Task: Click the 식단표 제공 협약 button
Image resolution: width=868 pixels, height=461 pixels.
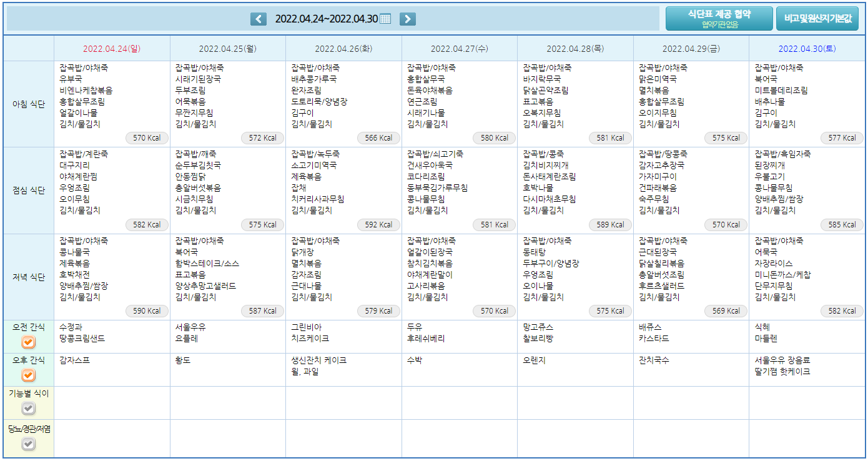Action: [719, 18]
